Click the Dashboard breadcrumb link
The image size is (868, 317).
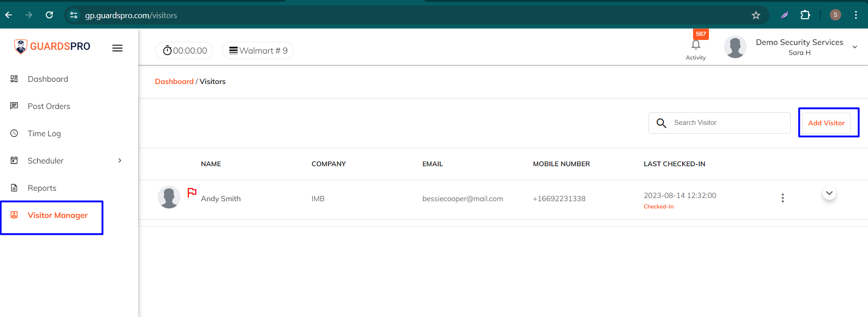tap(174, 82)
